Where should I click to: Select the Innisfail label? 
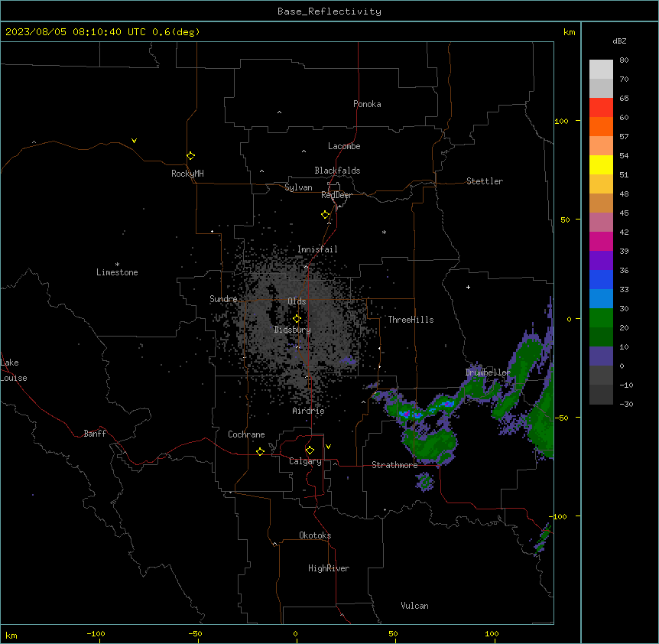click(x=317, y=249)
